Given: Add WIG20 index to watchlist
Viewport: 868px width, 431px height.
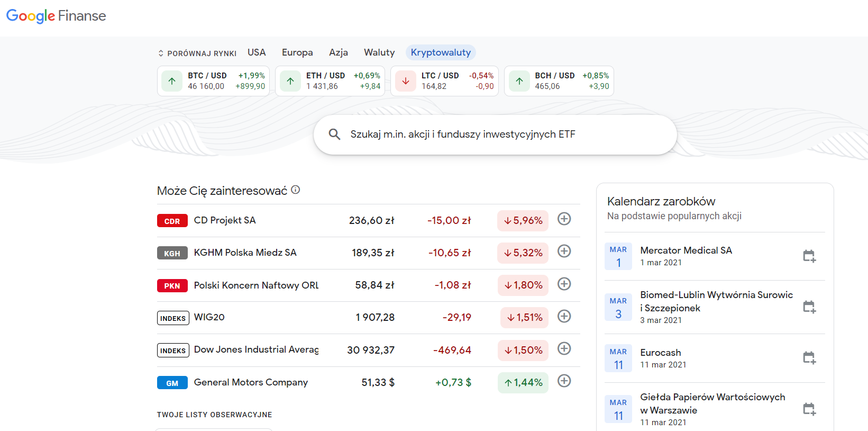Looking at the screenshot, I should [564, 316].
